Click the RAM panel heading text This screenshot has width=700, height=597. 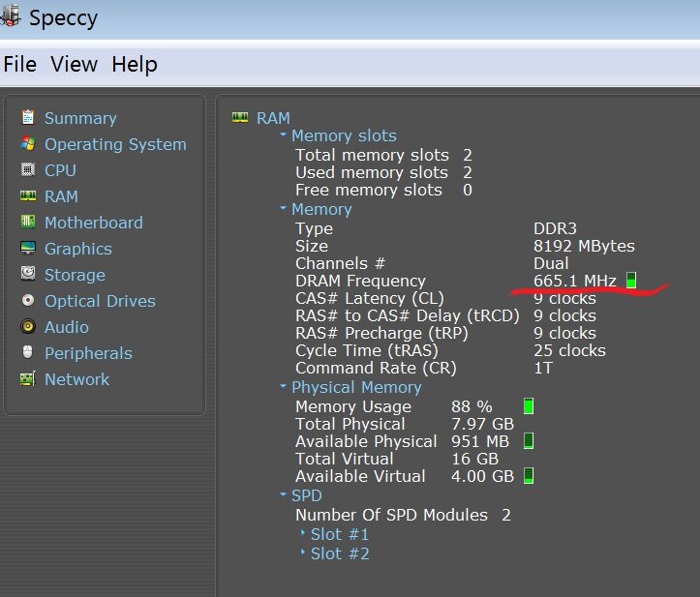pos(273,118)
